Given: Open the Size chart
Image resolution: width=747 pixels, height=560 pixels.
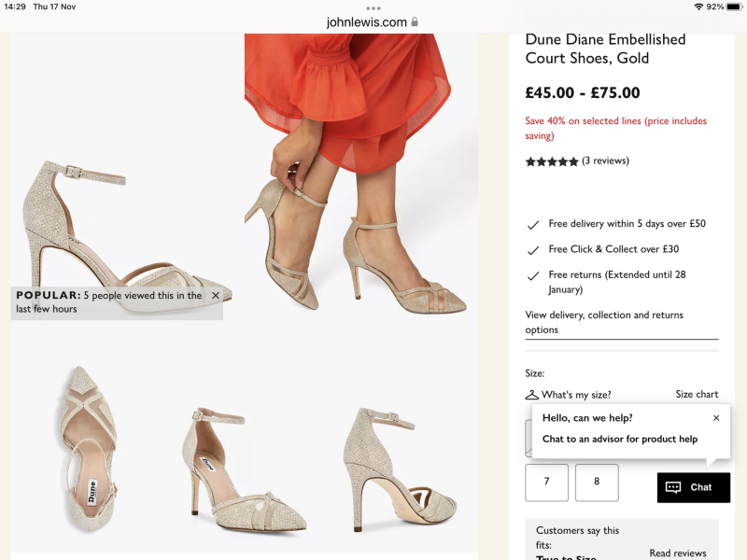Looking at the screenshot, I should [698, 394].
